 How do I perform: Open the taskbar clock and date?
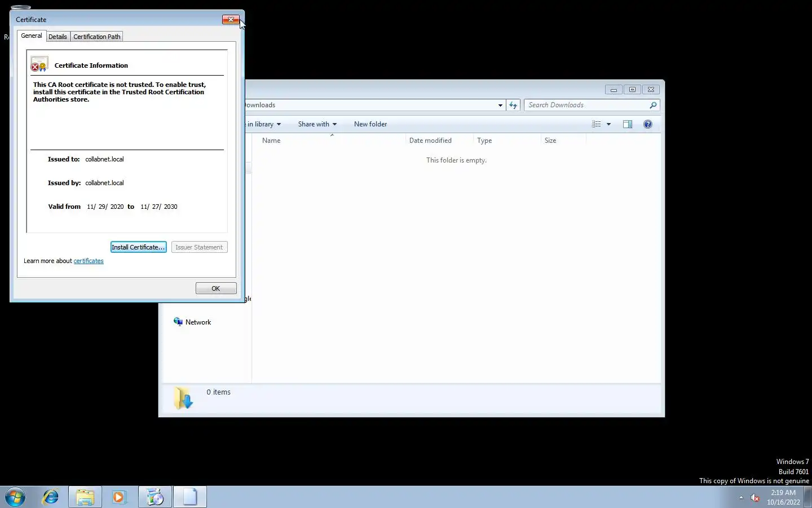[783, 497]
